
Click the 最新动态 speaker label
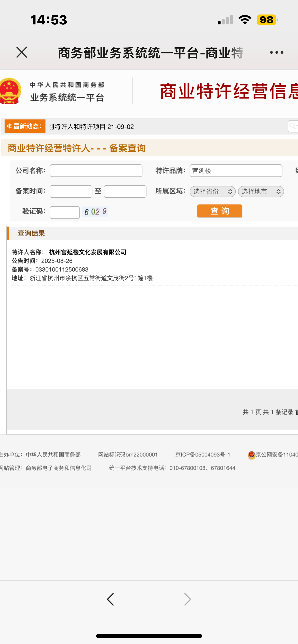(25, 126)
